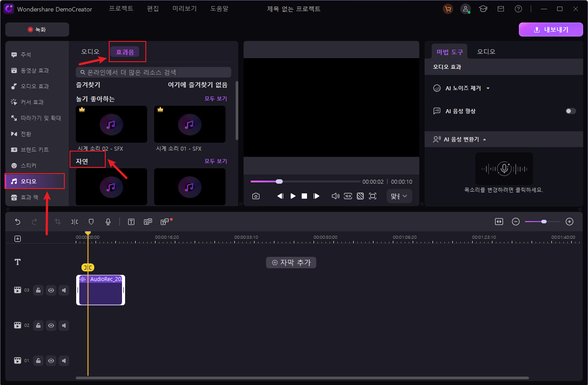Mute track 01 speaker
This screenshot has width=588, height=385.
click(64, 361)
